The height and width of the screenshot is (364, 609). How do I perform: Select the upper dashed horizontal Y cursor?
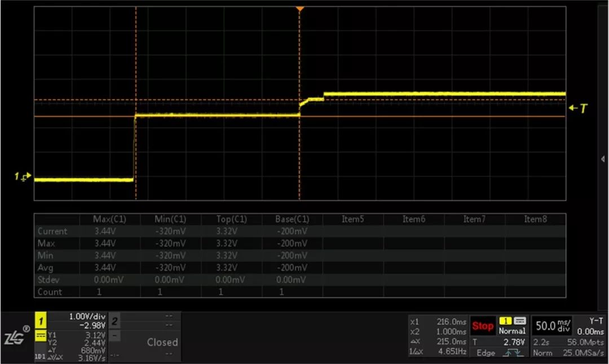tap(299, 100)
